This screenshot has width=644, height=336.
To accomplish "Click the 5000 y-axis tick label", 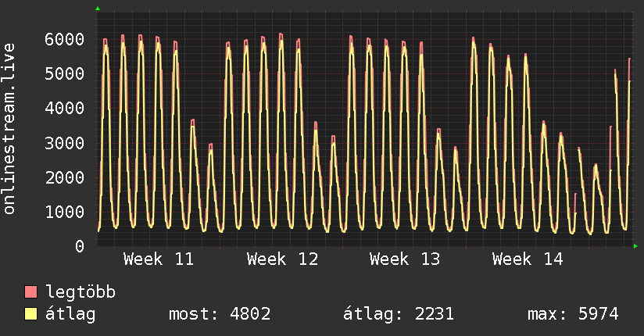I will click(x=64, y=73).
